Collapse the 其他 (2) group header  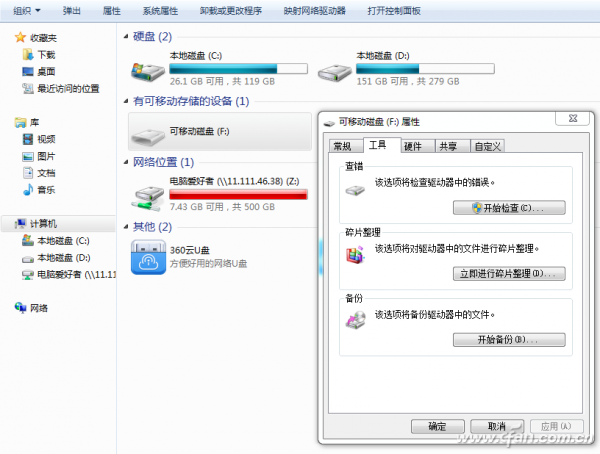151,227
